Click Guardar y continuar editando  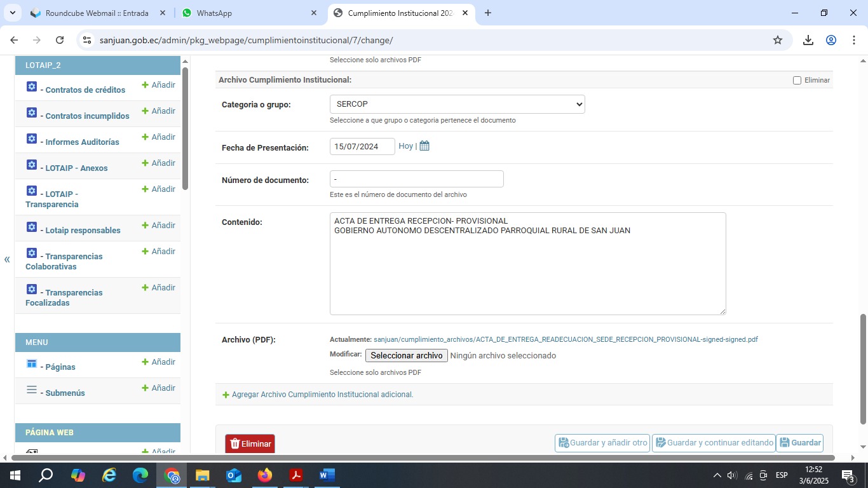pyautogui.click(x=714, y=443)
